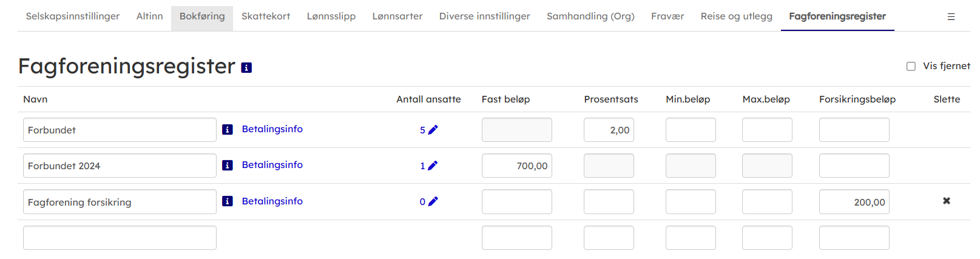Open Betalingsinfo link for Forbundet 2024
Screen dimensions: 980x259
(272, 165)
